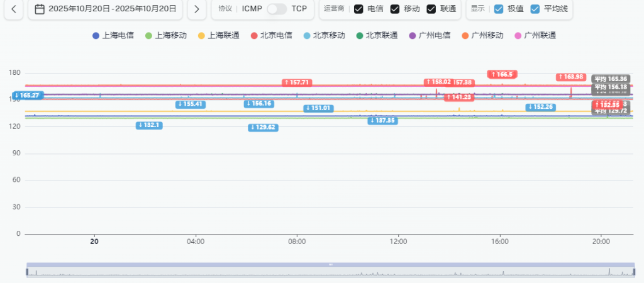The width and height of the screenshot is (644, 283).
Task: Toggle the 广州移动 legend item
Action: click(x=482, y=35)
